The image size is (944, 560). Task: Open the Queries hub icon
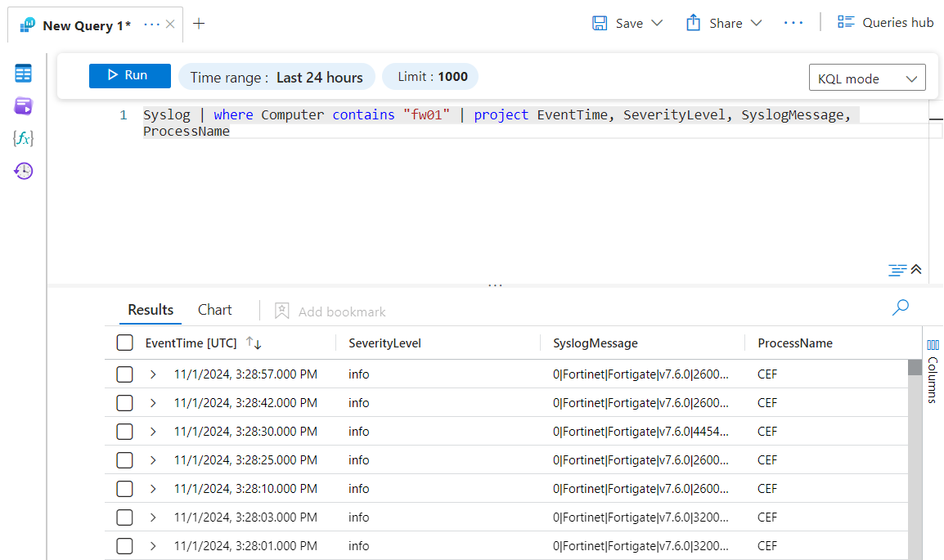point(846,22)
